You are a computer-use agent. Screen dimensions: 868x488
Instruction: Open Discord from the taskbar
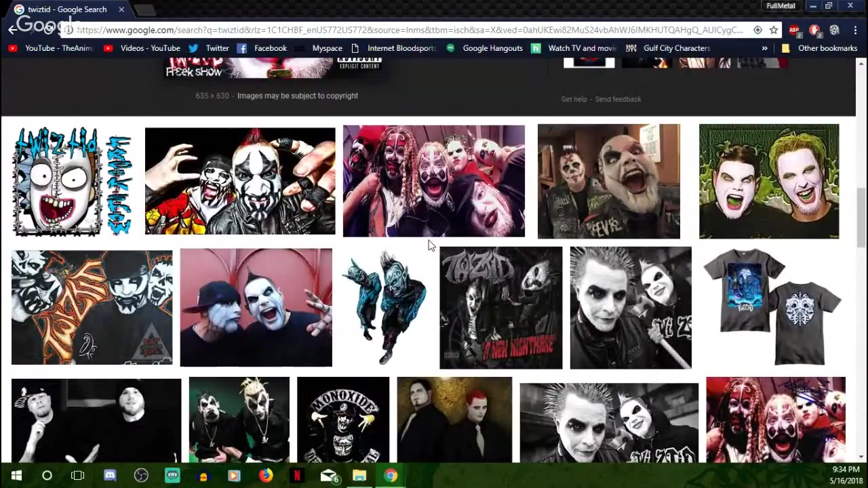point(110,476)
